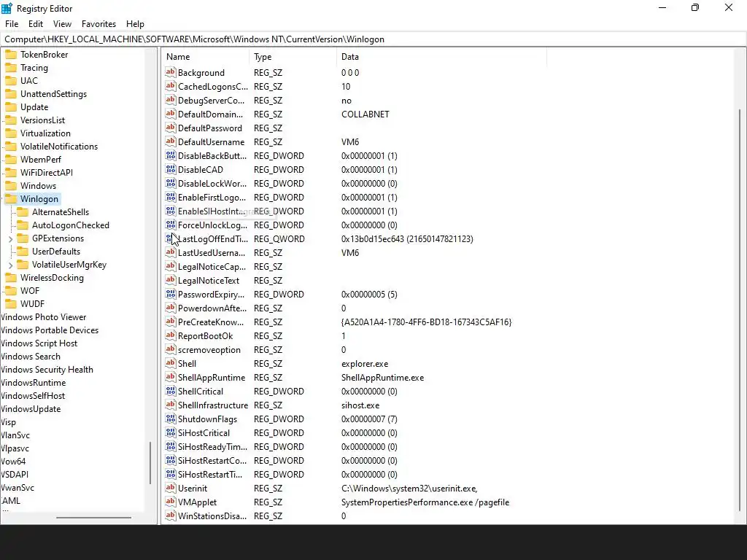Click the CachedLogonsC... string value icon
747x560 pixels.
coord(171,86)
